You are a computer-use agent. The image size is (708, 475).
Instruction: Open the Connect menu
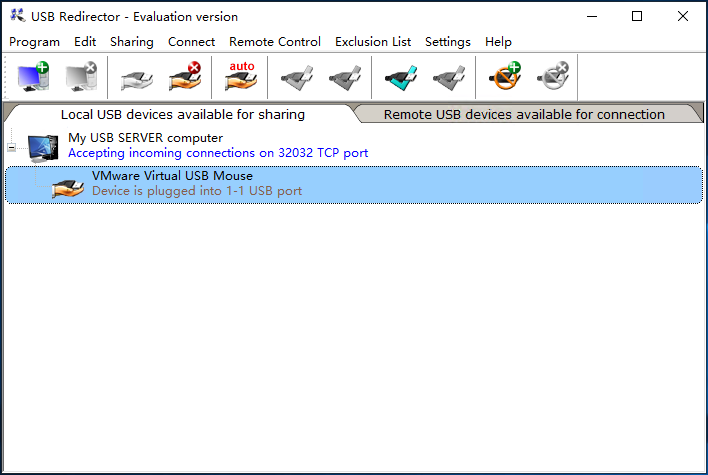tap(191, 42)
